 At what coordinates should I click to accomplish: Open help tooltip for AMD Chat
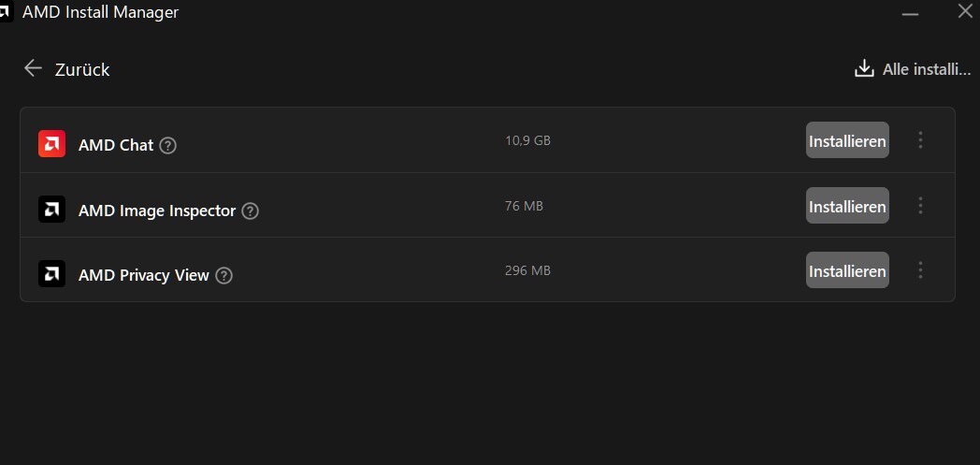click(x=168, y=145)
